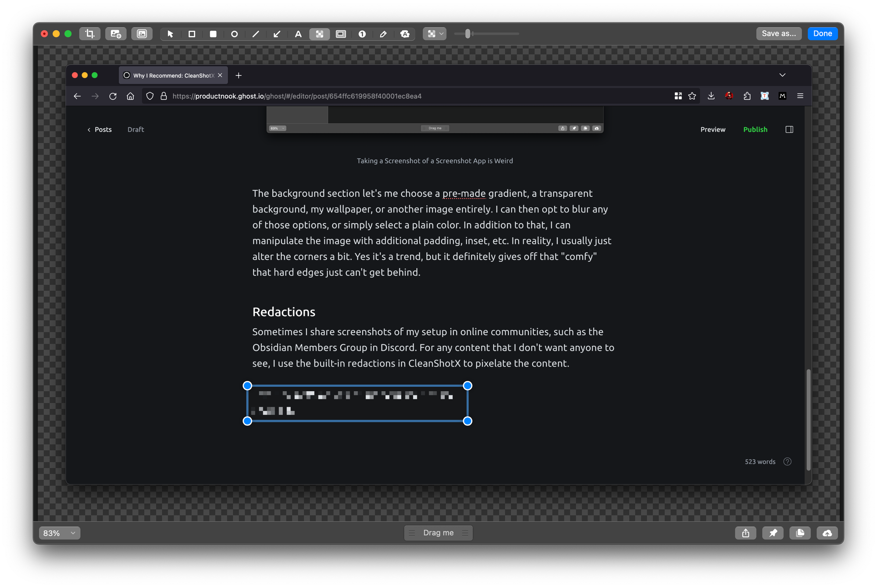Open the editor help question icon
The height and width of the screenshot is (588, 877).
pyautogui.click(x=787, y=461)
